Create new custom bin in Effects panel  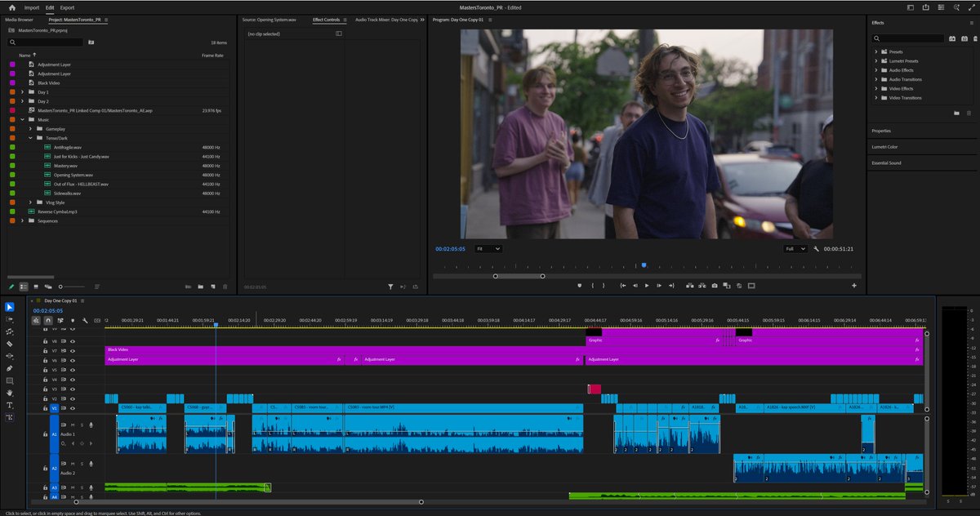pos(956,113)
